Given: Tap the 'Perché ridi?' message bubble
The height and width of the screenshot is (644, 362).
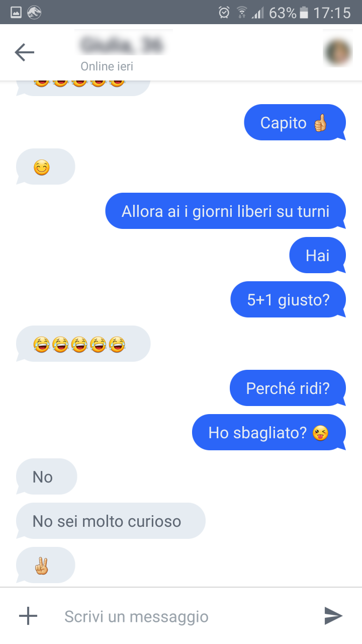Looking at the screenshot, I should (288, 388).
